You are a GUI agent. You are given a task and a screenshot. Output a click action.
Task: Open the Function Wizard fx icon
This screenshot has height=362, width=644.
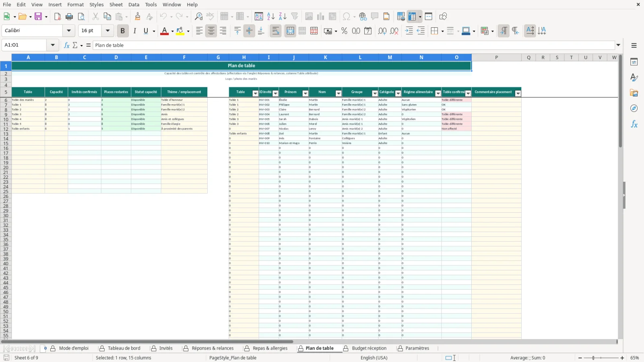coord(67,45)
